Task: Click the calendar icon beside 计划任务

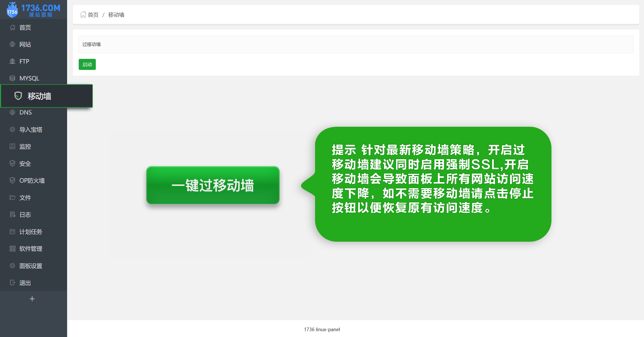Action: click(12, 232)
